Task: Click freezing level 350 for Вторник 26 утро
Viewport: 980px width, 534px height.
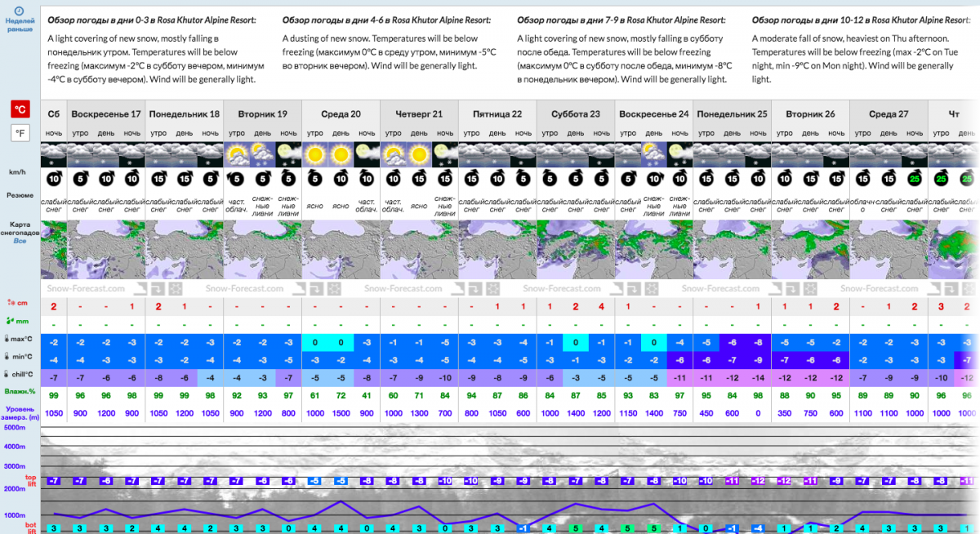Action: 785,414
